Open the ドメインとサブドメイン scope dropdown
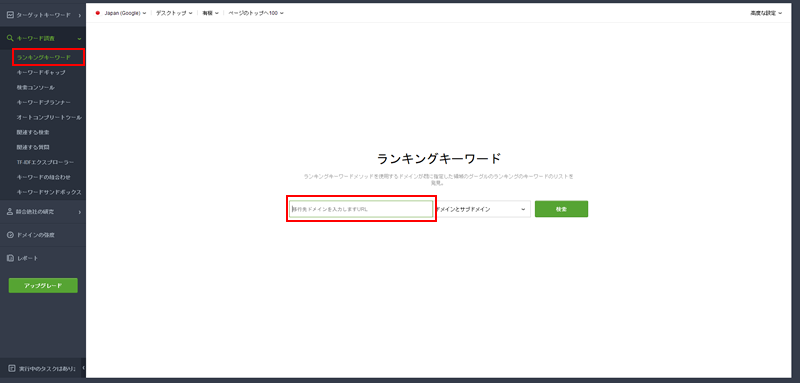 [x=482, y=209]
